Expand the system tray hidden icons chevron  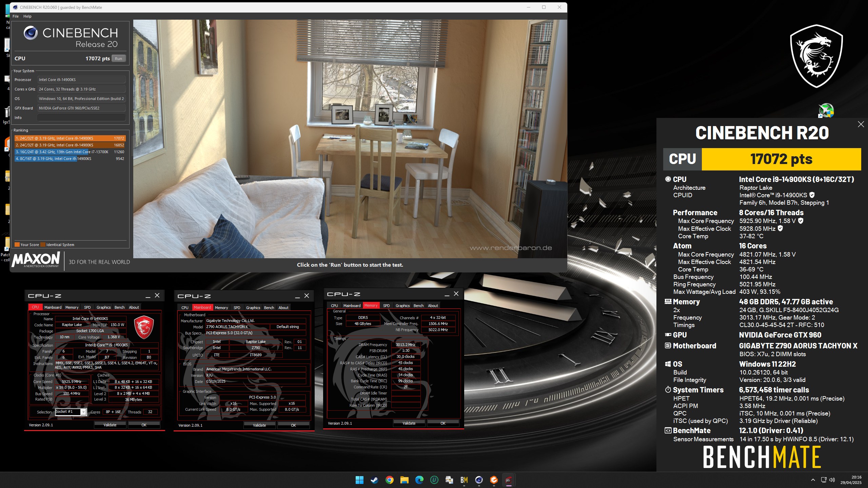point(813,480)
